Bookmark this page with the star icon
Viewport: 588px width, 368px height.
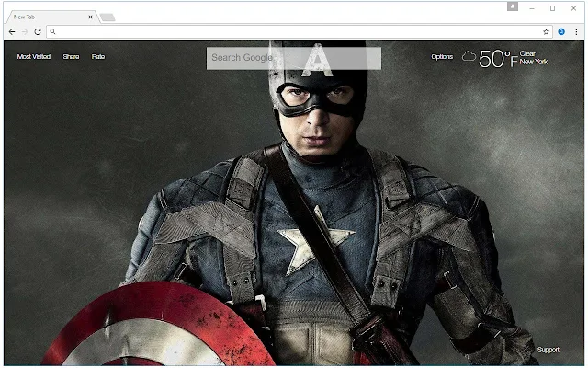tap(546, 32)
